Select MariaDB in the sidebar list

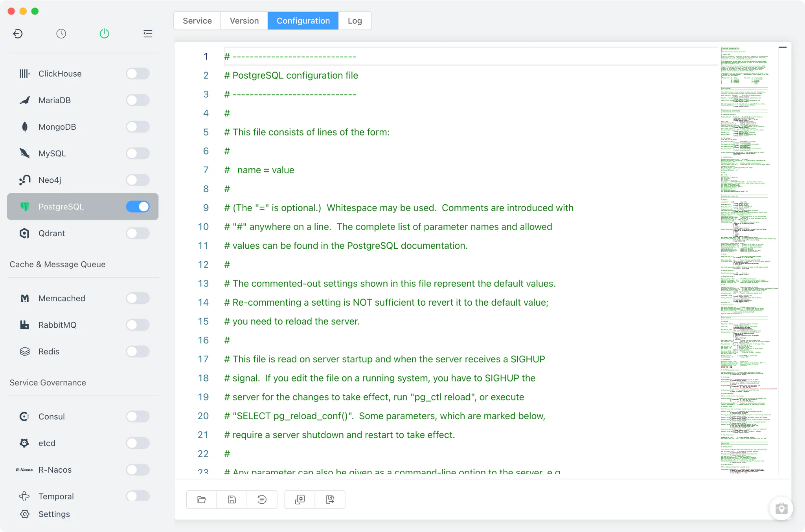point(83,100)
